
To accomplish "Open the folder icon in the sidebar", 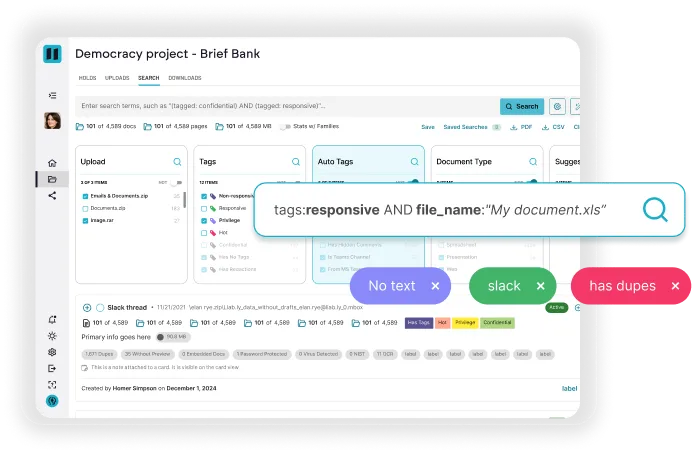I will [x=52, y=179].
